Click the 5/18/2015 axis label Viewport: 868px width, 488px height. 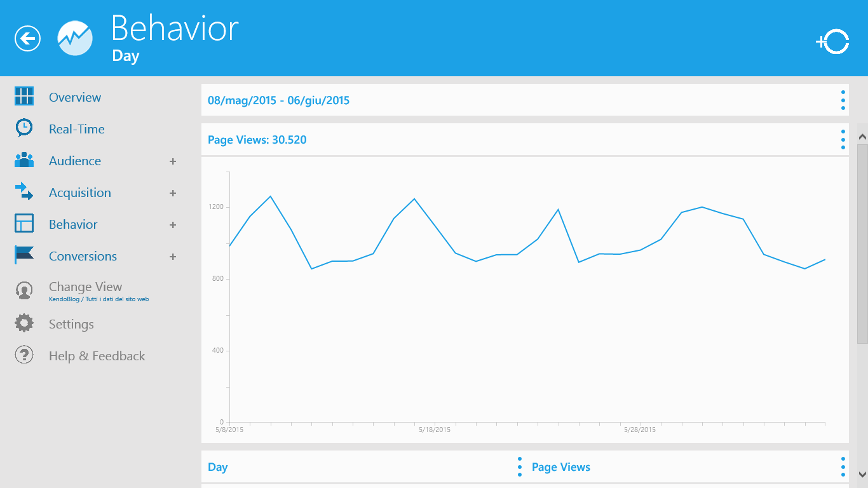pyautogui.click(x=435, y=430)
